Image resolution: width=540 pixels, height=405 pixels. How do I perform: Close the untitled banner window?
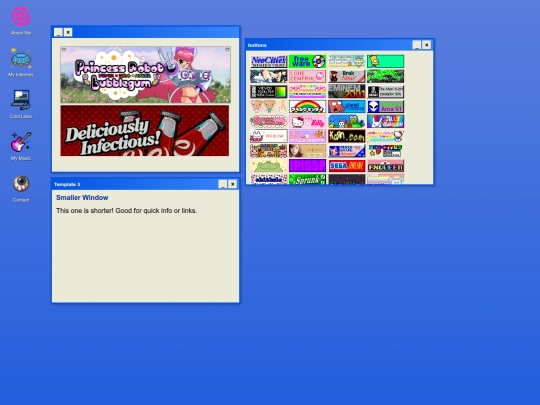coord(68,32)
